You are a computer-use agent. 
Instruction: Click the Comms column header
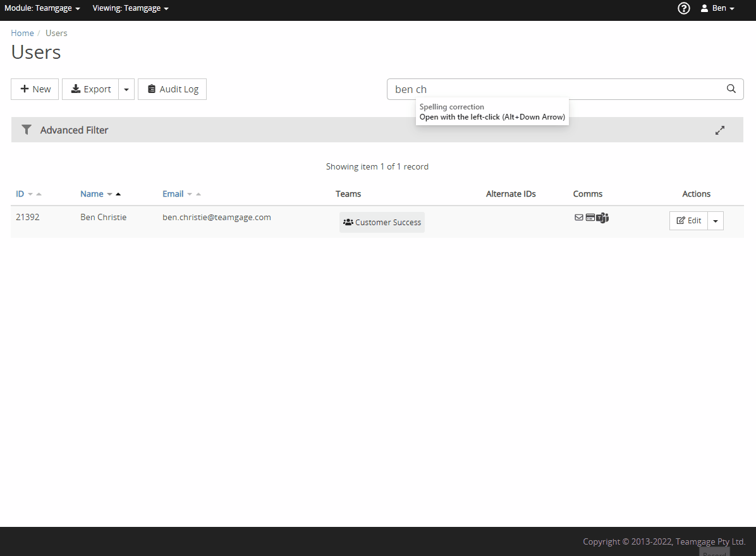coord(588,194)
